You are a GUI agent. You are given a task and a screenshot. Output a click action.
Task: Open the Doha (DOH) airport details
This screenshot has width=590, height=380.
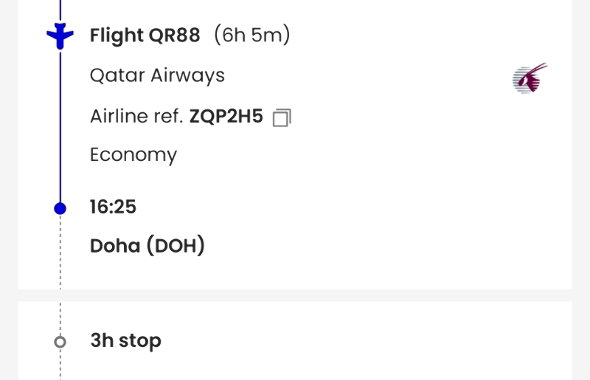point(148,246)
